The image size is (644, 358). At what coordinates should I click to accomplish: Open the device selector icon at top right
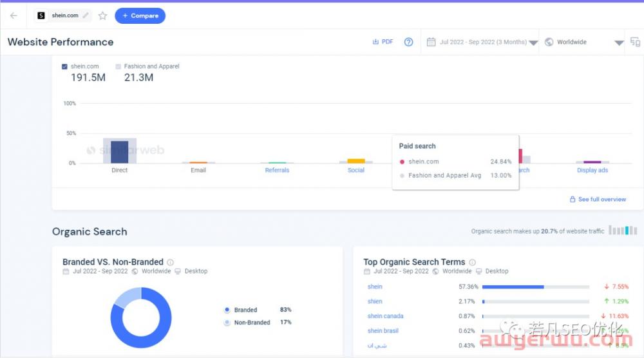(x=635, y=42)
